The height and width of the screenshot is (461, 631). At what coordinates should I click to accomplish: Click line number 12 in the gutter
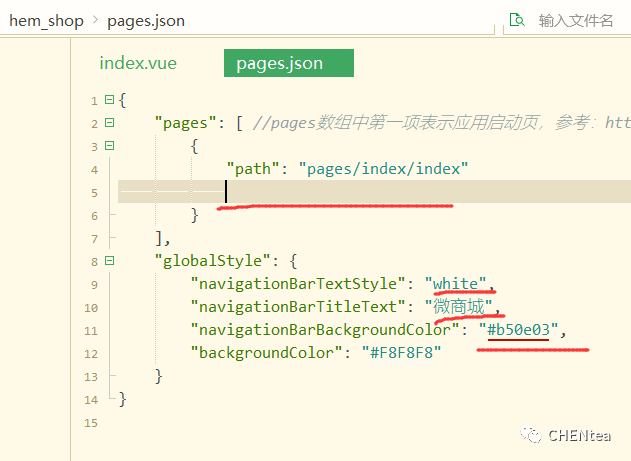coord(93,353)
